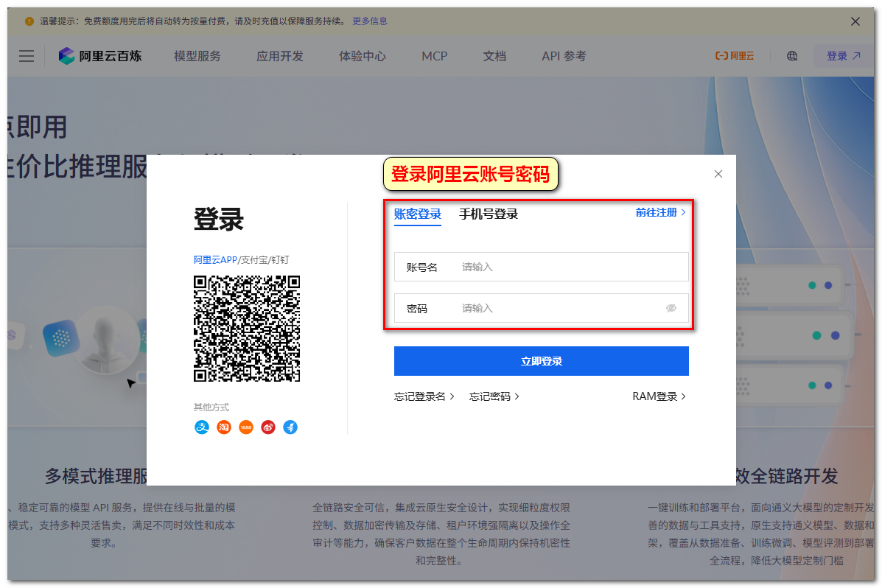Click the globe language icon
Screen dimensions: 882x588
pos(792,56)
